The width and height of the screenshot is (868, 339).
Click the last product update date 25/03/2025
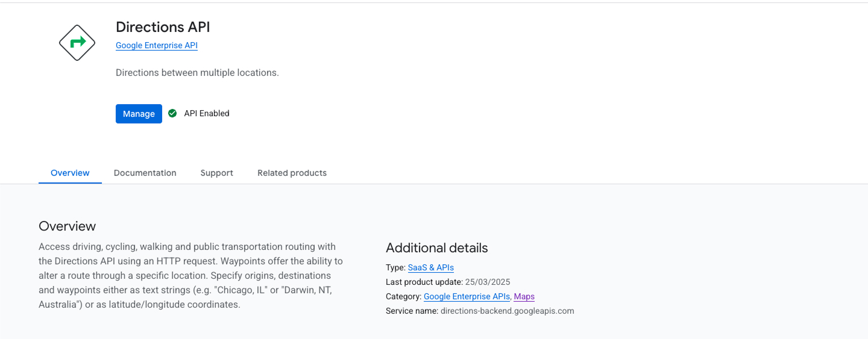click(x=488, y=282)
